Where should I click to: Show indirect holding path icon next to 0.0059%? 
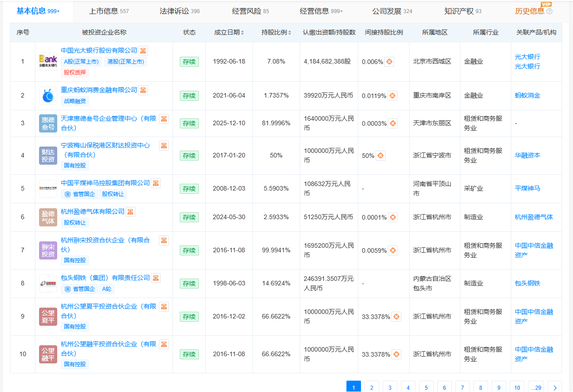[x=393, y=250]
